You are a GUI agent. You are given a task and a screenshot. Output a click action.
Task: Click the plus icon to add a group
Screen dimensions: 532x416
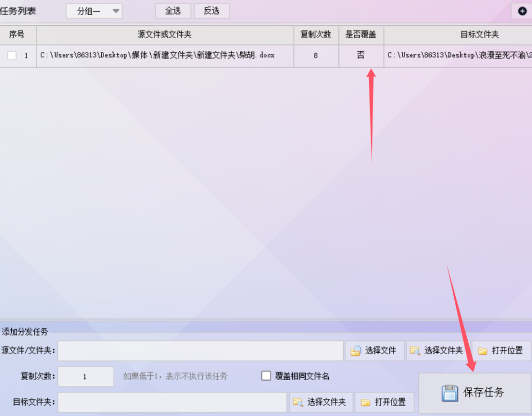[x=522, y=11]
